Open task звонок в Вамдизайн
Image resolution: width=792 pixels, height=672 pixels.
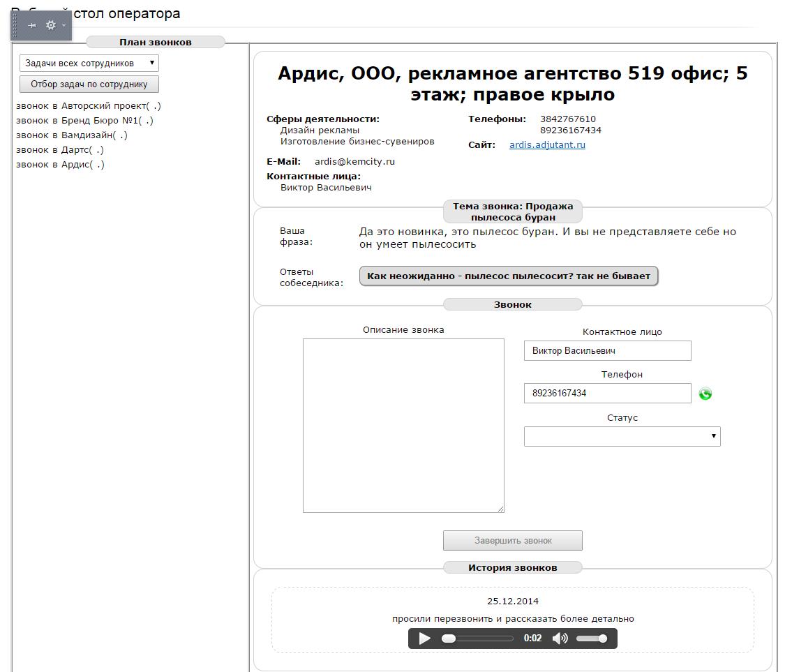(x=71, y=135)
